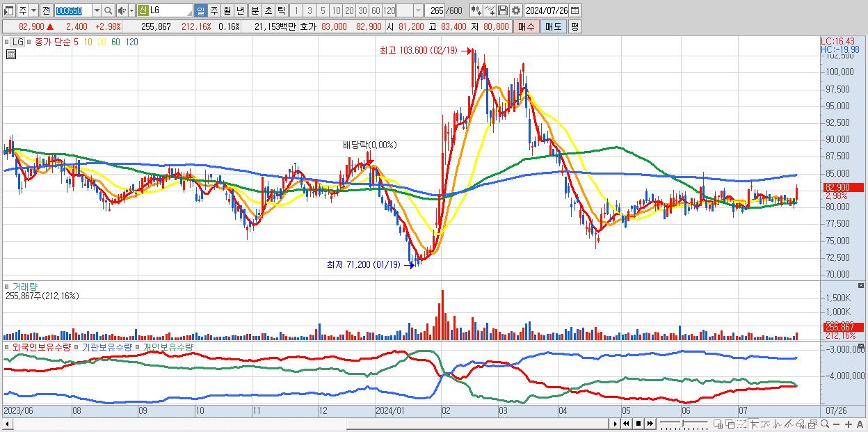Viewport: 868px width, 432px height.
Task: Click the split-window grid icon
Action: tap(718, 424)
